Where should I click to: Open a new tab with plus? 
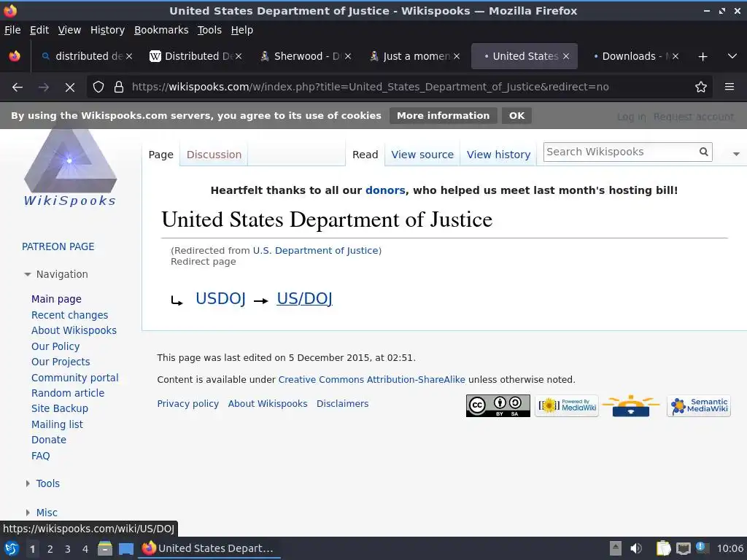(703, 57)
